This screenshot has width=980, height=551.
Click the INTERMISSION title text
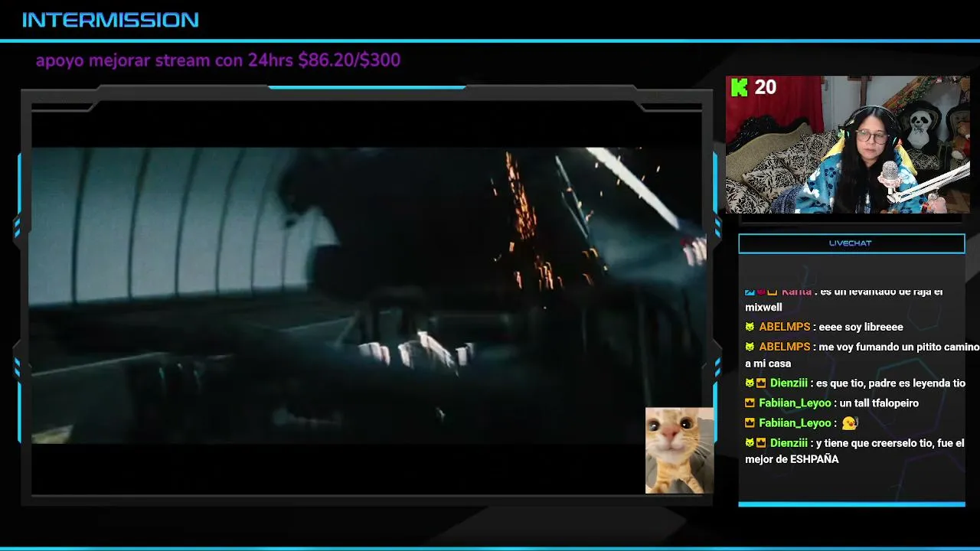click(x=110, y=20)
